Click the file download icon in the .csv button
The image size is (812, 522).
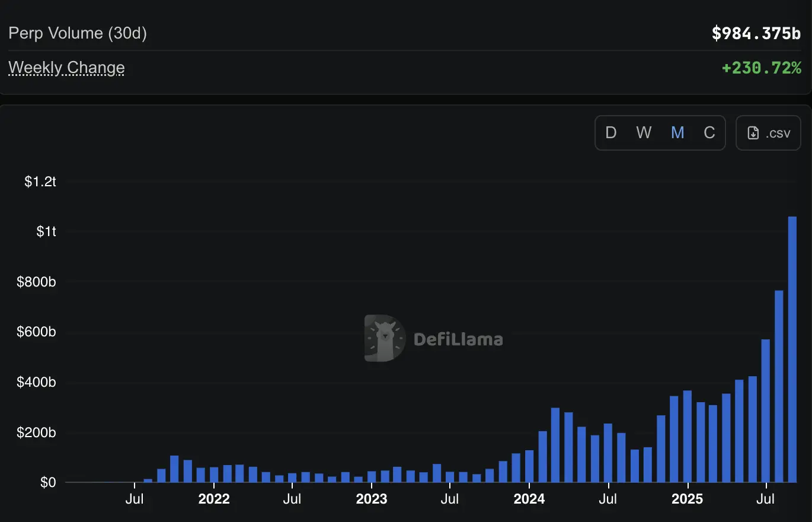753,133
